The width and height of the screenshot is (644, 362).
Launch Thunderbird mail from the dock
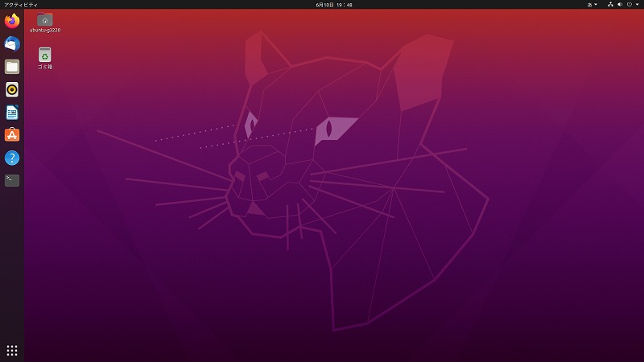pos(12,43)
